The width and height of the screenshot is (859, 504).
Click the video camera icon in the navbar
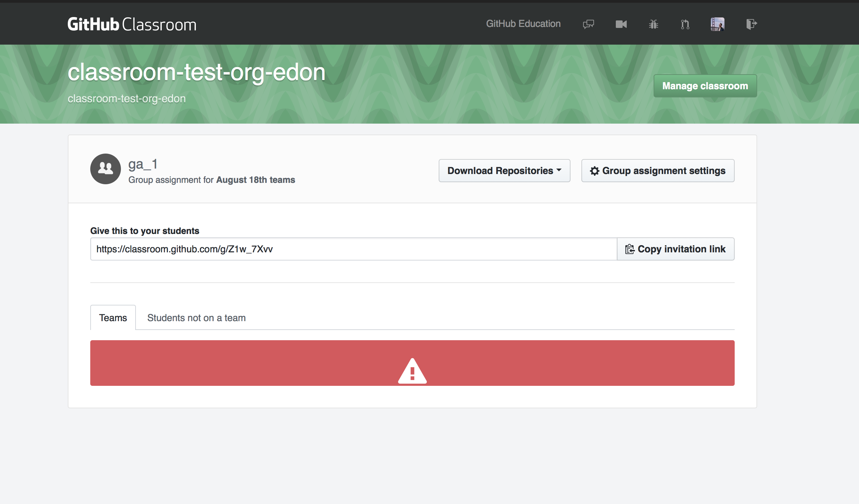(x=621, y=24)
